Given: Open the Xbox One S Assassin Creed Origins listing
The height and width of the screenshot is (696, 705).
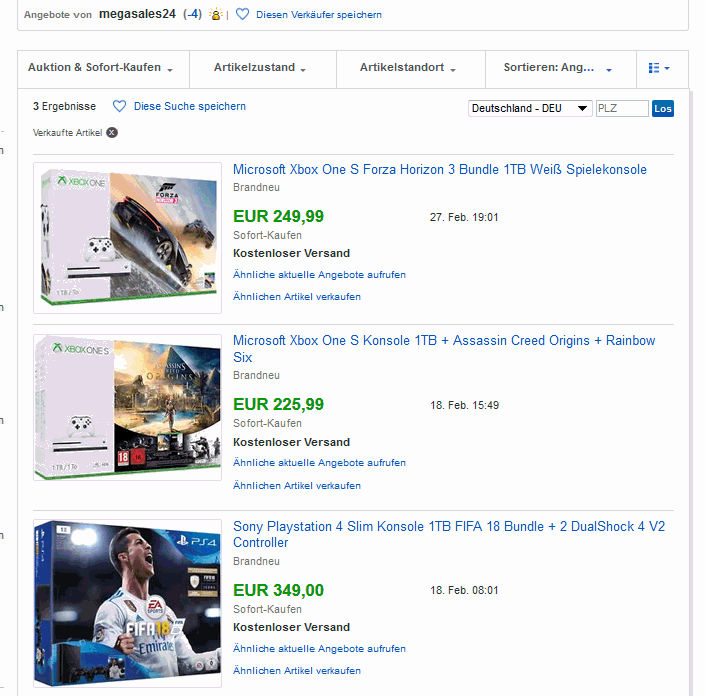Looking at the screenshot, I should point(444,348).
